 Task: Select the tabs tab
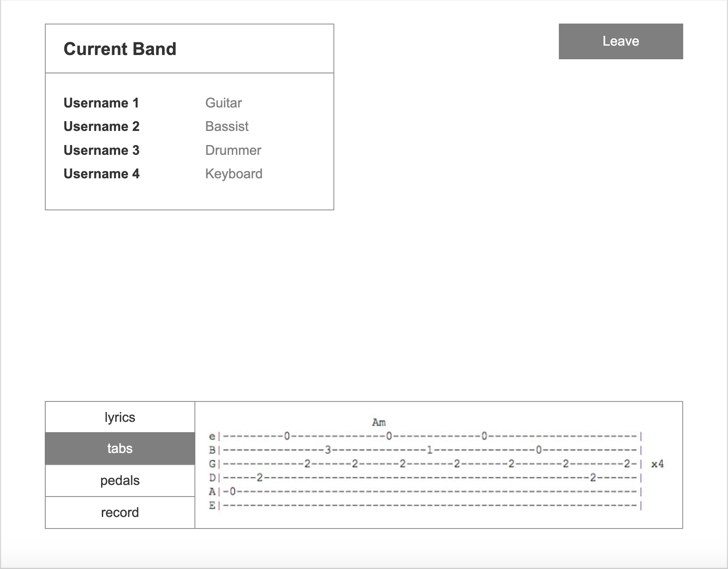pos(120,448)
